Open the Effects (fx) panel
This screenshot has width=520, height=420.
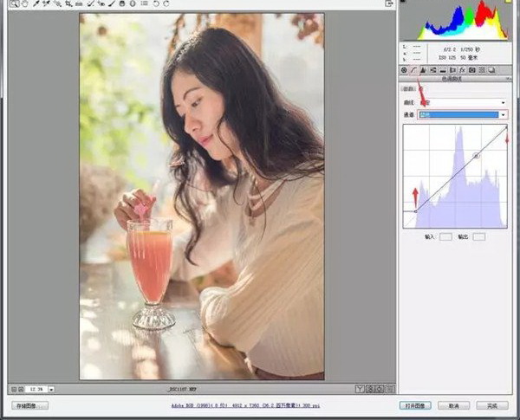(x=463, y=69)
